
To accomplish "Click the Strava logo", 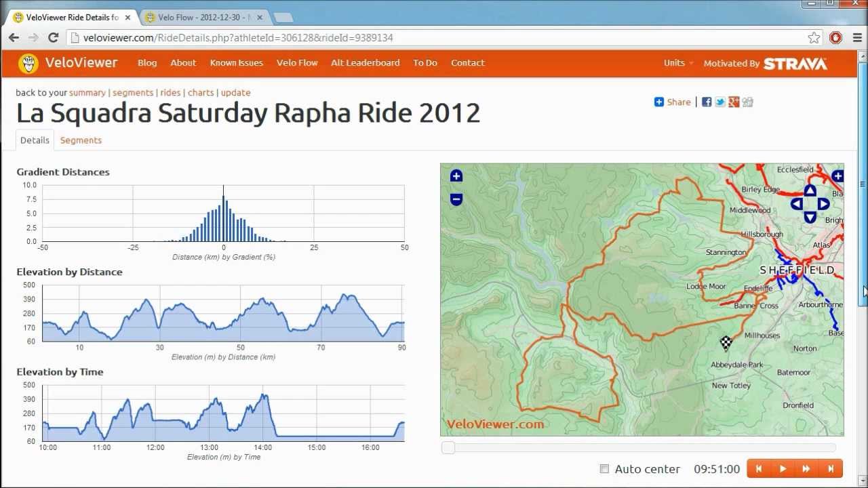I will (795, 64).
